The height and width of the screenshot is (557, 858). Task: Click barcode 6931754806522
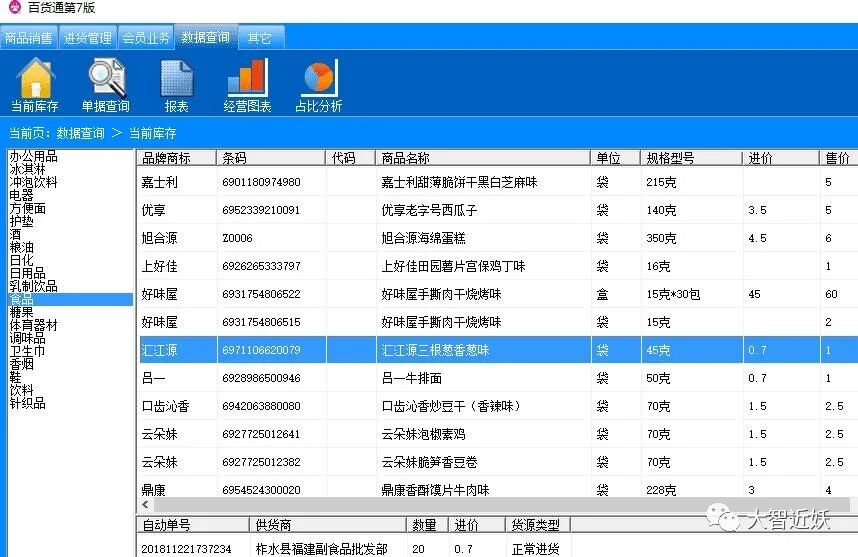coord(261,294)
